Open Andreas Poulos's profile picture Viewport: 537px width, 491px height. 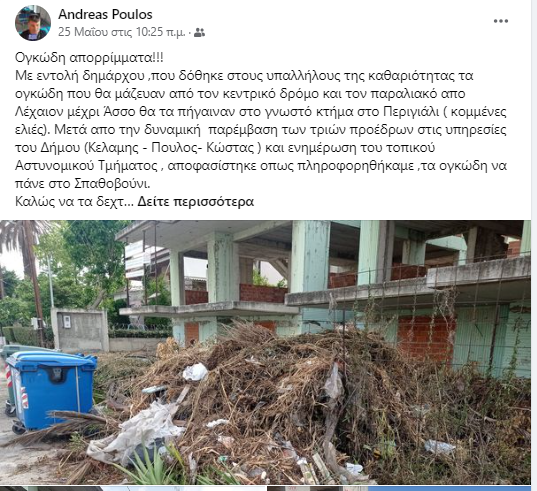[33, 23]
